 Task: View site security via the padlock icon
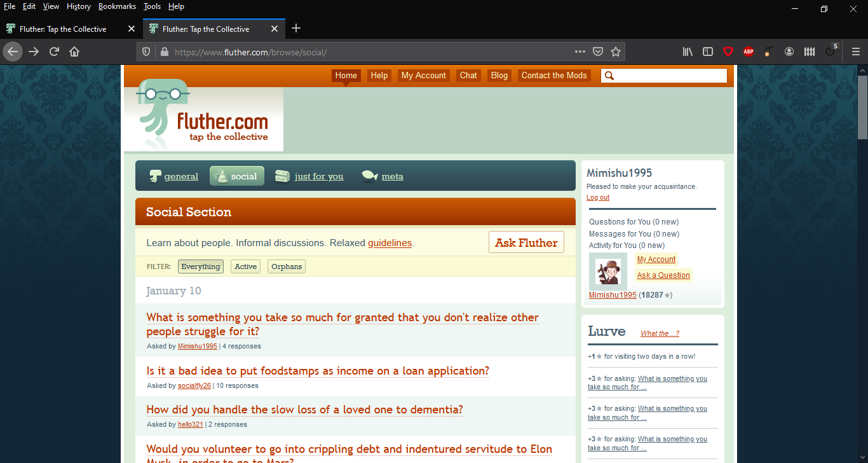click(x=163, y=52)
